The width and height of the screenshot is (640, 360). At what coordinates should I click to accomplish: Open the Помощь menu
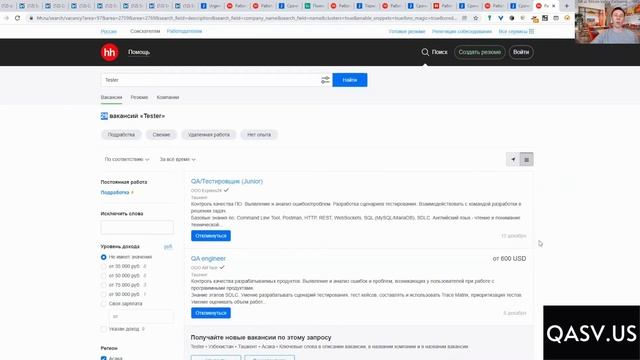click(139, 52)
